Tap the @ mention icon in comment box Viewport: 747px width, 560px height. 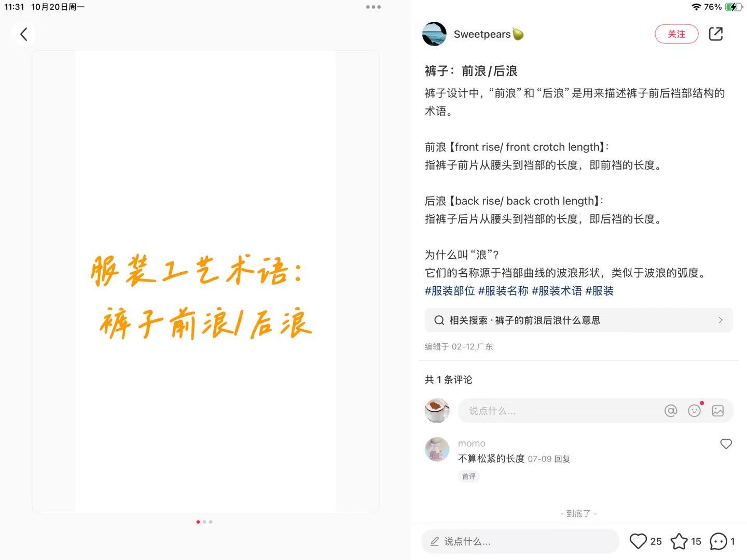[671, 411]
